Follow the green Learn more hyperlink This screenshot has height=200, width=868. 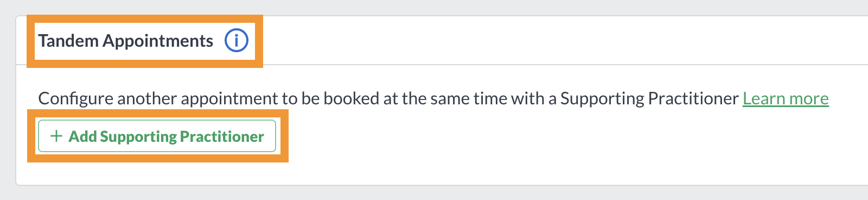point(786,98)
